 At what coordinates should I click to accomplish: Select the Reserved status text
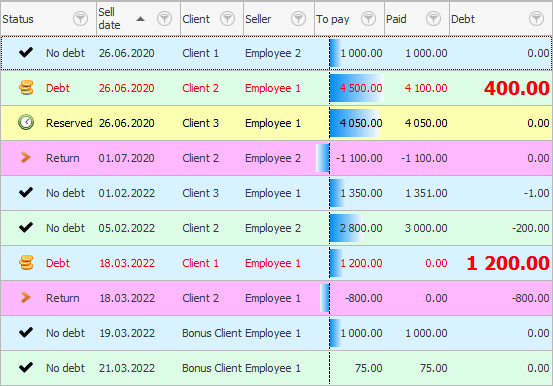(x=69, y=123)
